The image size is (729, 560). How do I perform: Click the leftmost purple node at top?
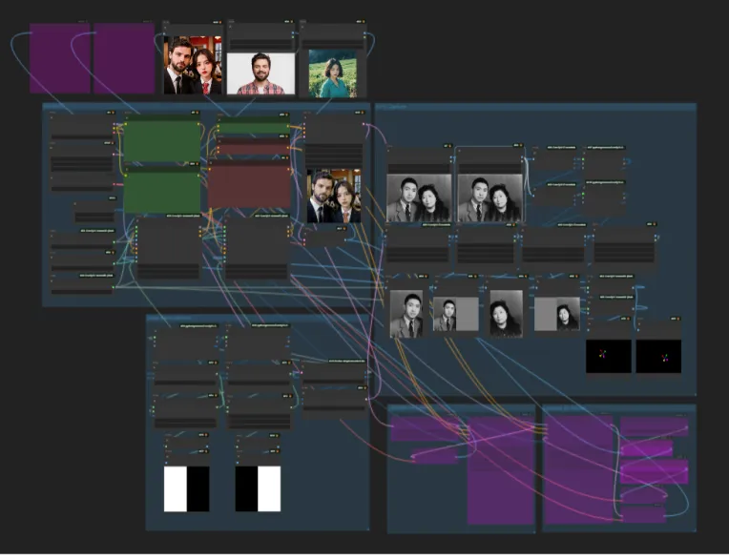[60, 58]
